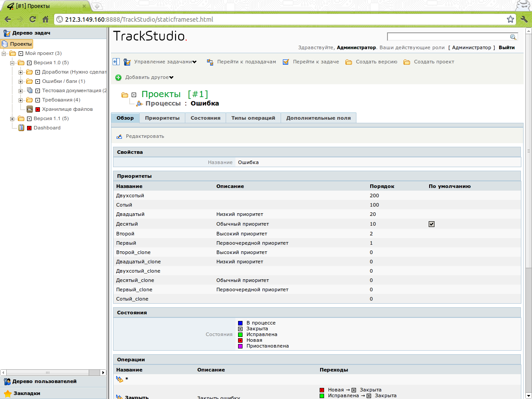Click the edit pencil icon
Image resolution: width=532 pixels, height=399 pixels.
[x=119, y=137]
